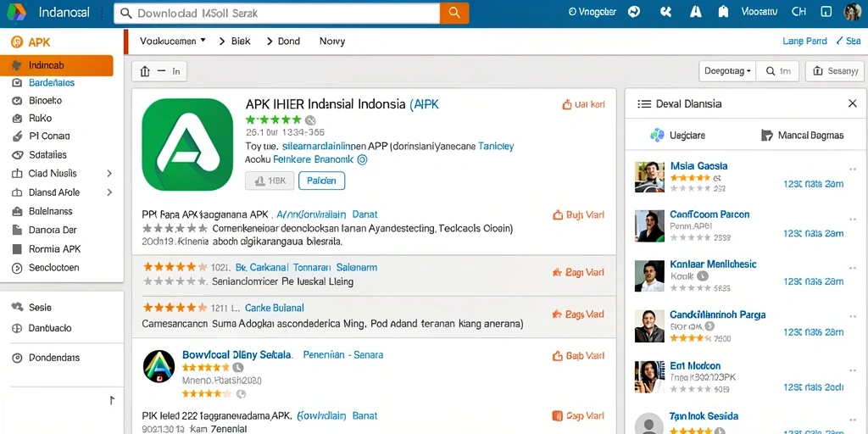Open the bell notification icon in header
868x434 pixels.
[723, 12]
